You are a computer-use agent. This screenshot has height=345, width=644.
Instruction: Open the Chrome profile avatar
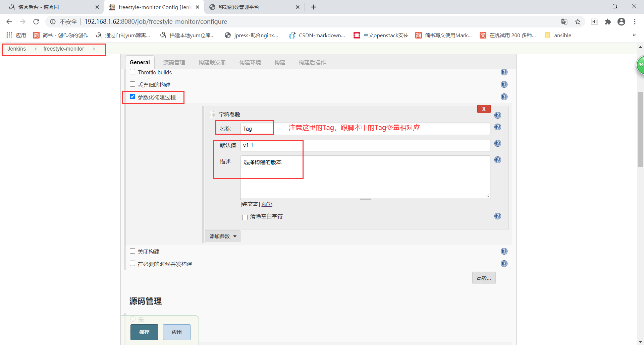pos(621,22)
